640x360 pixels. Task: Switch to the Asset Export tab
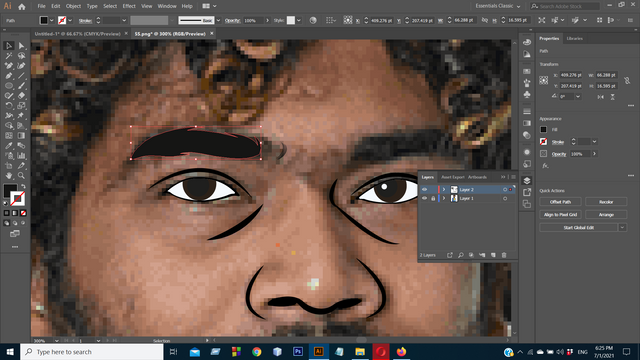(453, 177)
